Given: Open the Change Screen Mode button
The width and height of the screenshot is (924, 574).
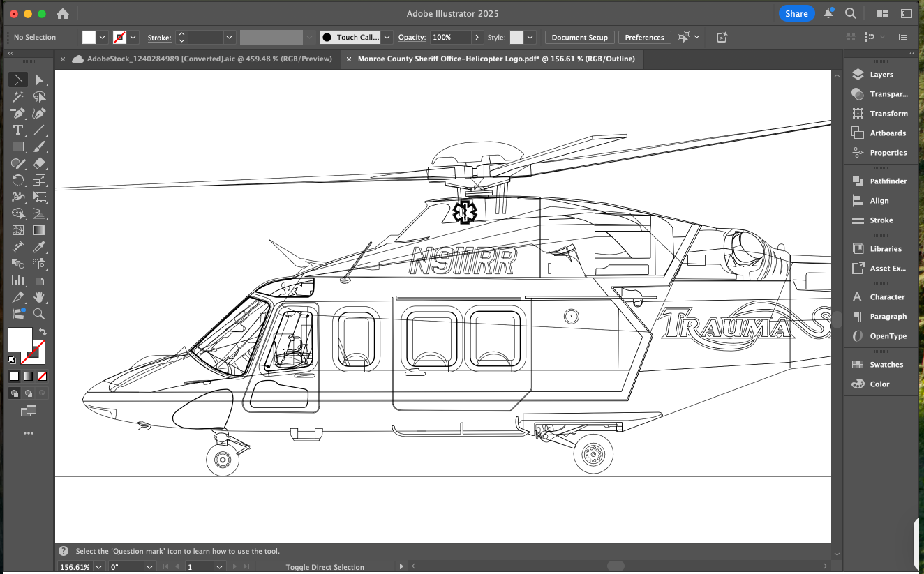Looking at the screenshot, I should (x=29, y=411).
